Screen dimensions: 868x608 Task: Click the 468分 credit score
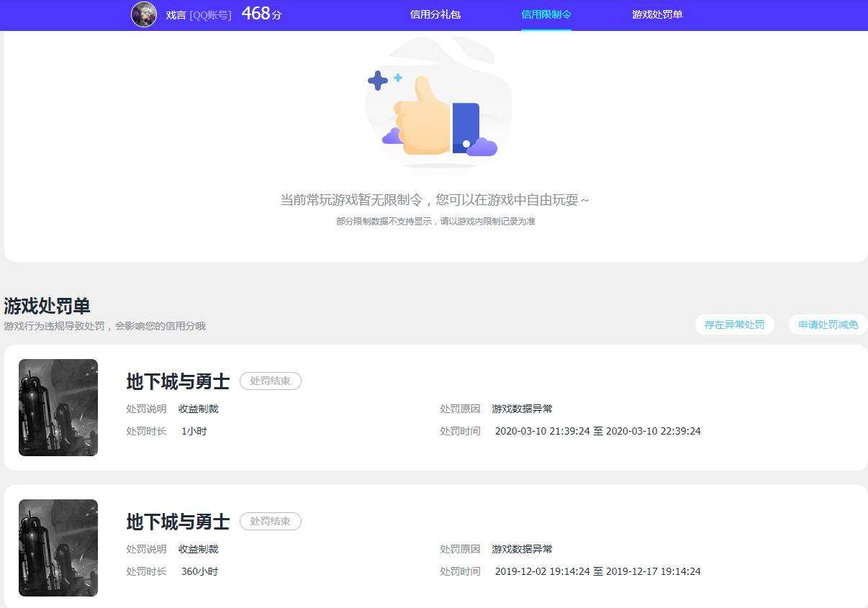point(261,14)
